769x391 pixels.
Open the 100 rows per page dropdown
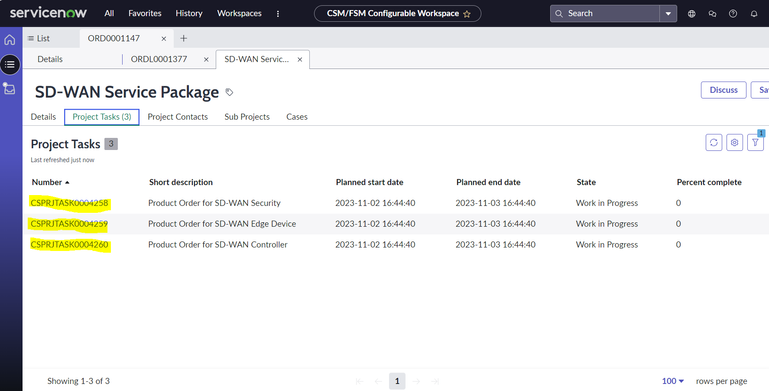[672, 381]
